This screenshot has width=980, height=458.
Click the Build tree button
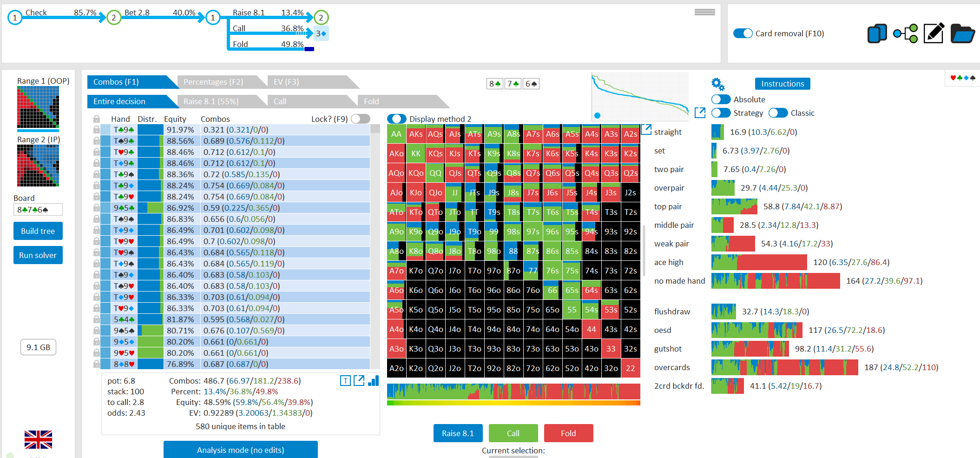tap(38, 231)
